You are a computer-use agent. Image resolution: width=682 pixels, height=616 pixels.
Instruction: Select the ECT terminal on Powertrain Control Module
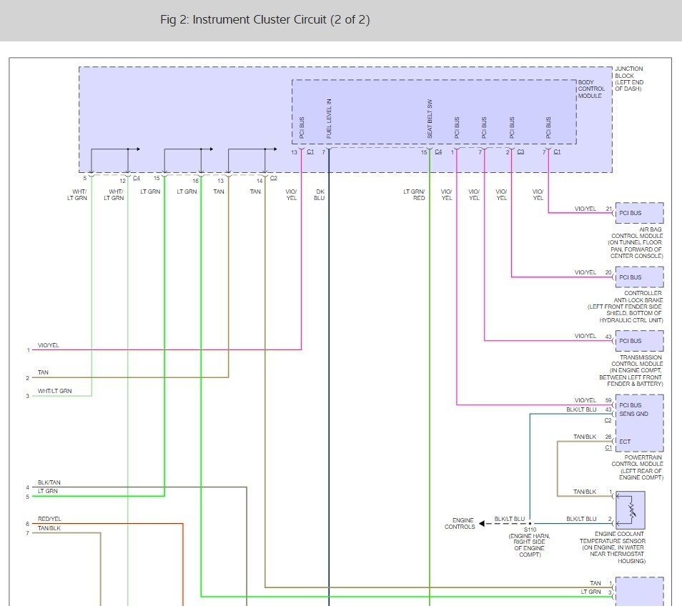(x=625, y=442)
